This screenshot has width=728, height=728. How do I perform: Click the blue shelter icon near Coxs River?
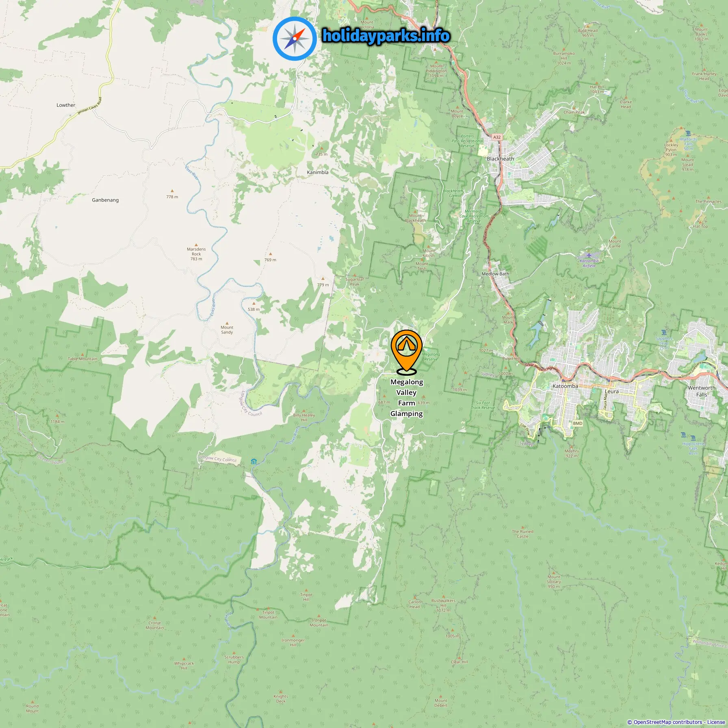click(254, 461)
